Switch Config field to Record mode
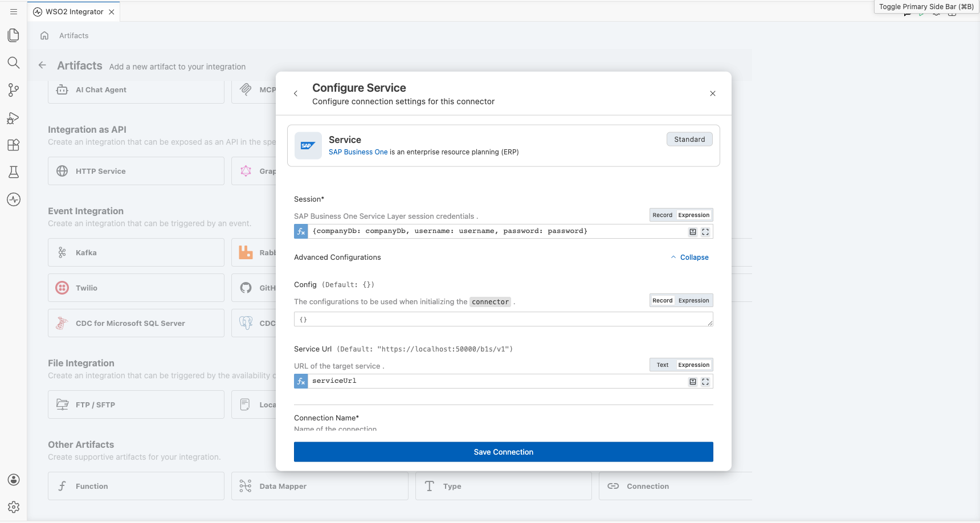This screenshot has height=523, width=980. (x=663, y=300)
